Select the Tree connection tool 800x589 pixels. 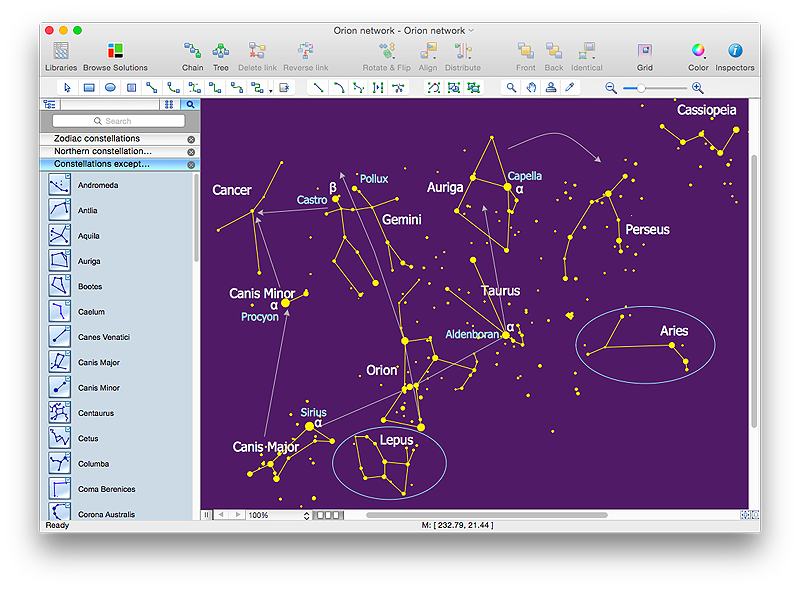(x=220, y=52)
